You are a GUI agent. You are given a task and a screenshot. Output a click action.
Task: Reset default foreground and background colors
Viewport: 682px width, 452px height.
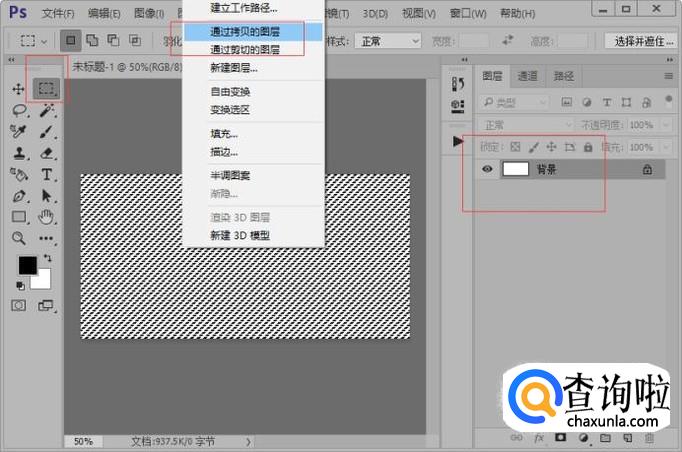(20, 286)
